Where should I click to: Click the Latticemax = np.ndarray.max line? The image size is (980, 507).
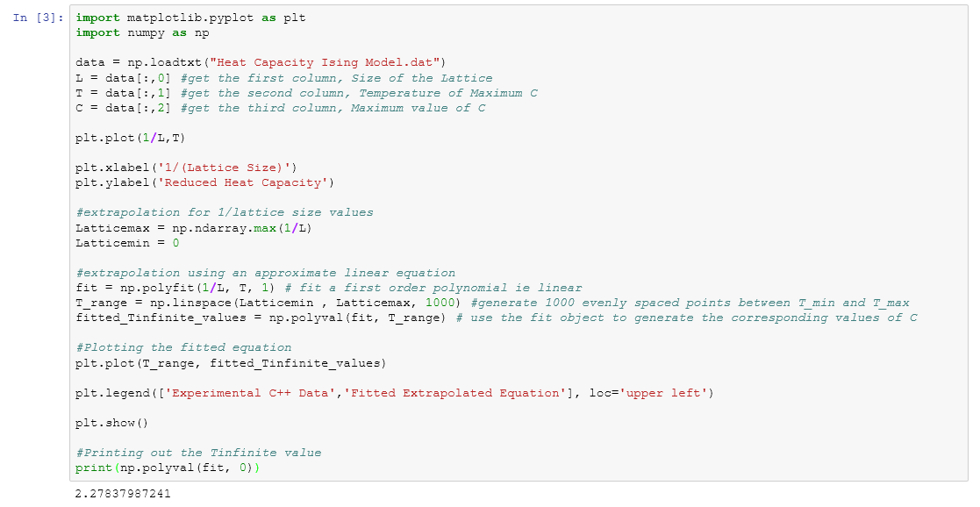pos(194,228)
